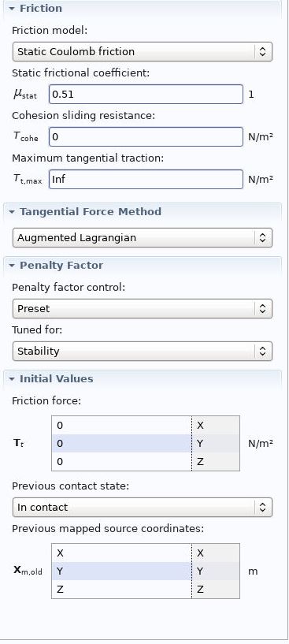Select the mapped source Y coordinate cell
The image size is (289, 644).
pos(121,571)
